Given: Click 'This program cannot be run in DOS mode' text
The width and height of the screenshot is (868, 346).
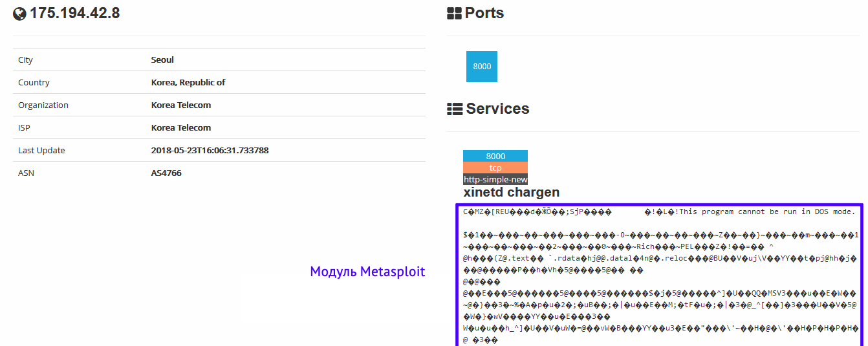Looking at the screenshot, I should point(767,211).
